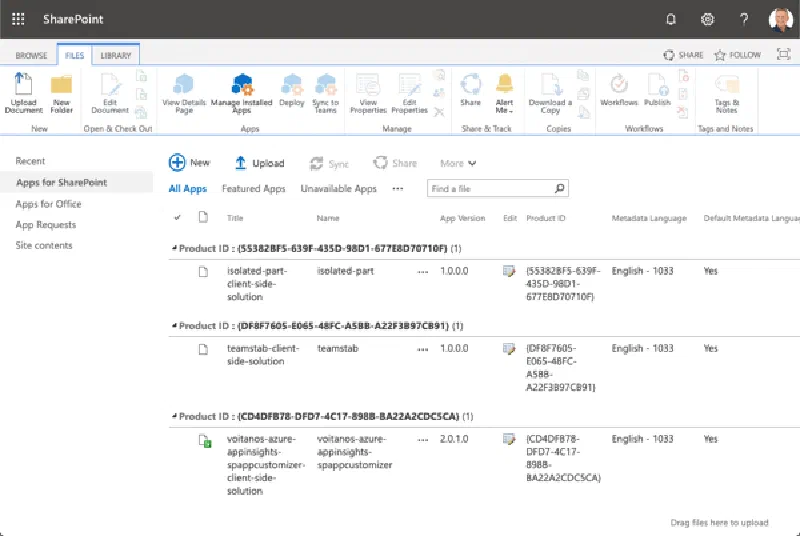Sort by the Name column header
The height and width of the screenshot is (536, 800).
coord(328,218)
